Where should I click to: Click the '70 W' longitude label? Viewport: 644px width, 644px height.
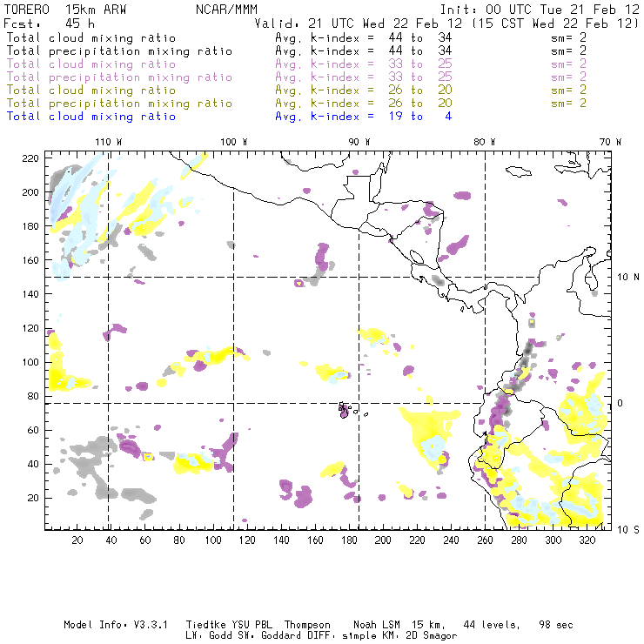(x=610, y=142)
